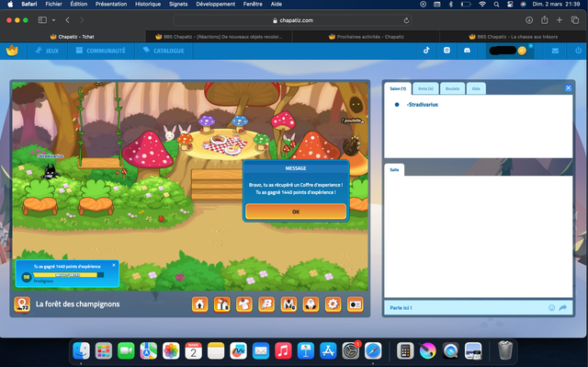Click the power logout icon
The height and width of the screenshot is (367, 588).
pos(578,51)
